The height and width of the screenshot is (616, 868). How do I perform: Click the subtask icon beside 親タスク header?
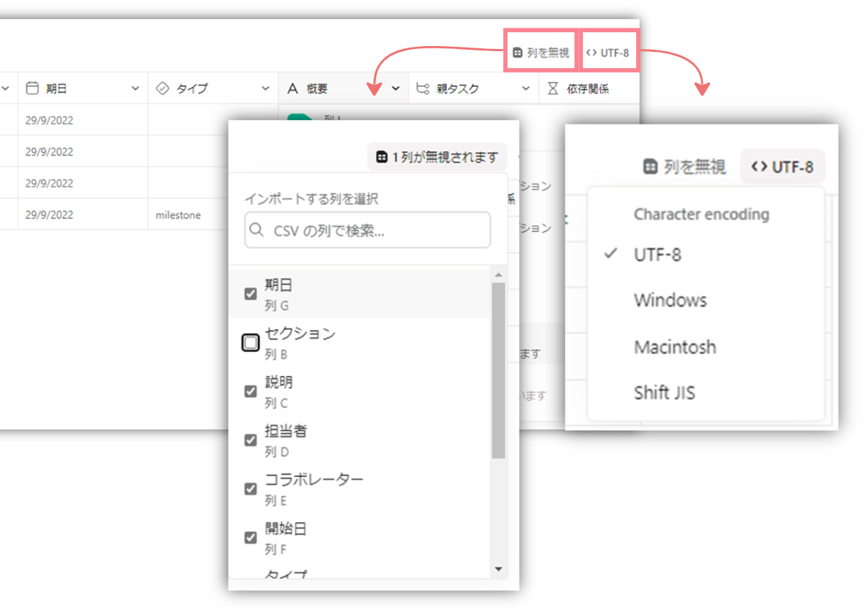coord(422,89)
